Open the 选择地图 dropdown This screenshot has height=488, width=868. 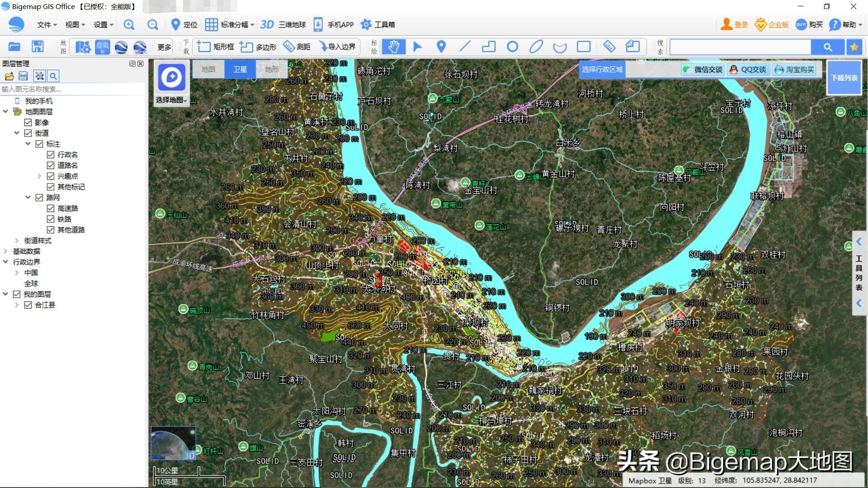(x=171, y=100)
